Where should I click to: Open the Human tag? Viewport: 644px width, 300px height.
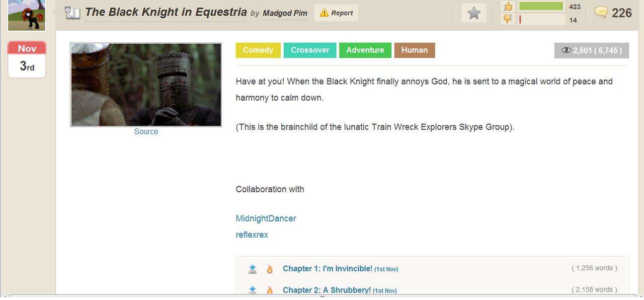415,50
